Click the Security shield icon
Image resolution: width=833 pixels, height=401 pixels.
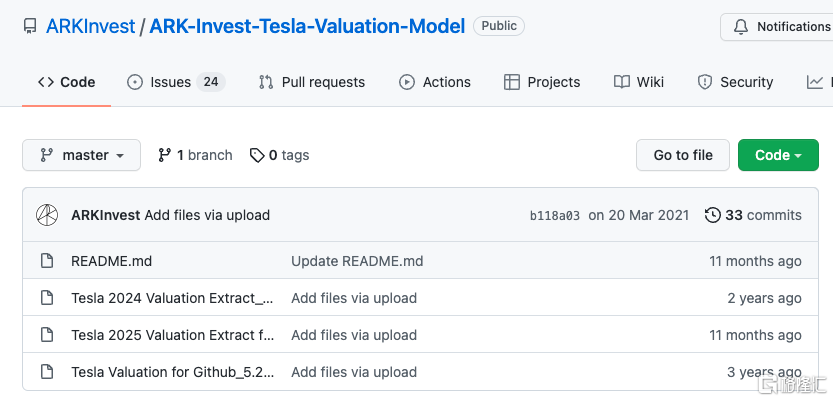click(x=704, y=82)
